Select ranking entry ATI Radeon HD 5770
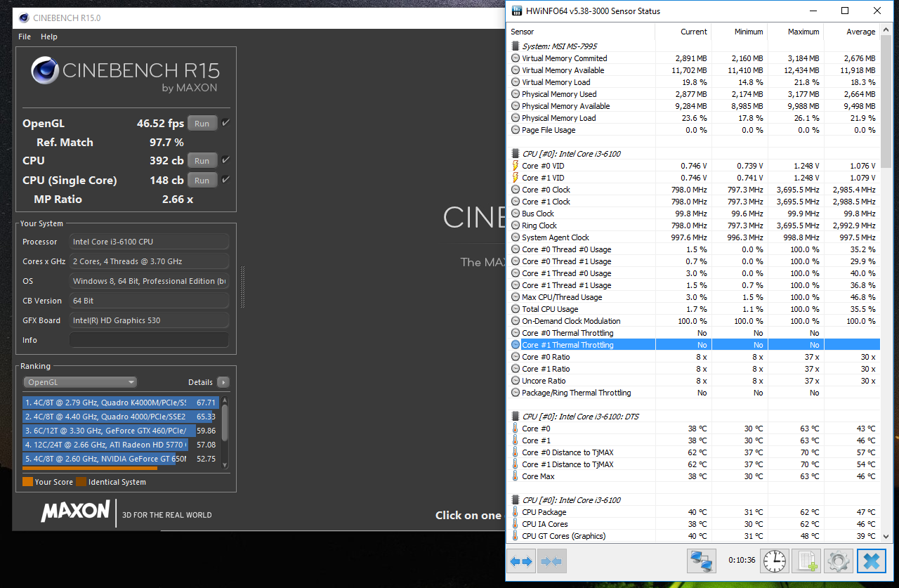Screen dimensions: 899x588 click(x=119, y=445)
